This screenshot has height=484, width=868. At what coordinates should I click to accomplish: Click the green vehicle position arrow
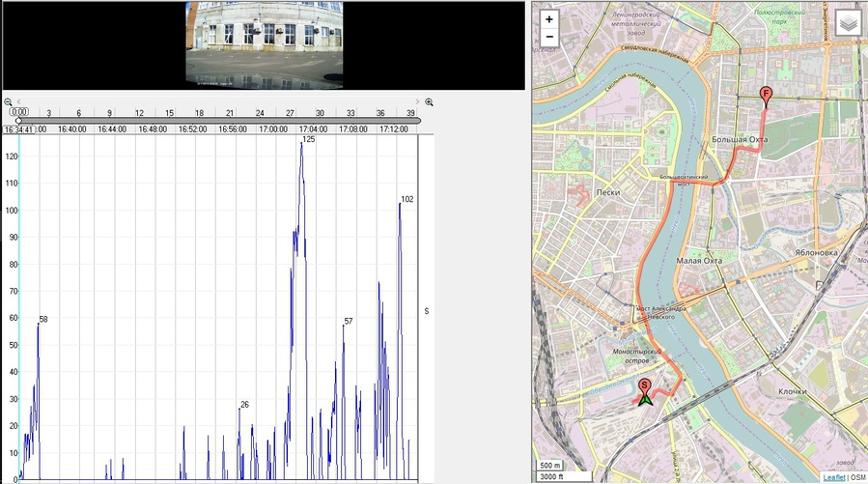click(645, 400)
